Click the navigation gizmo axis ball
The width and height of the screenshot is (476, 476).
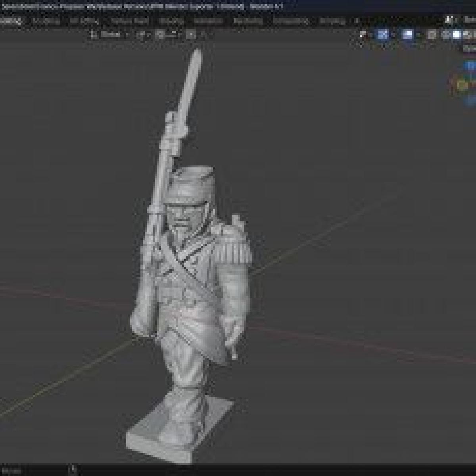click(462, 84)
